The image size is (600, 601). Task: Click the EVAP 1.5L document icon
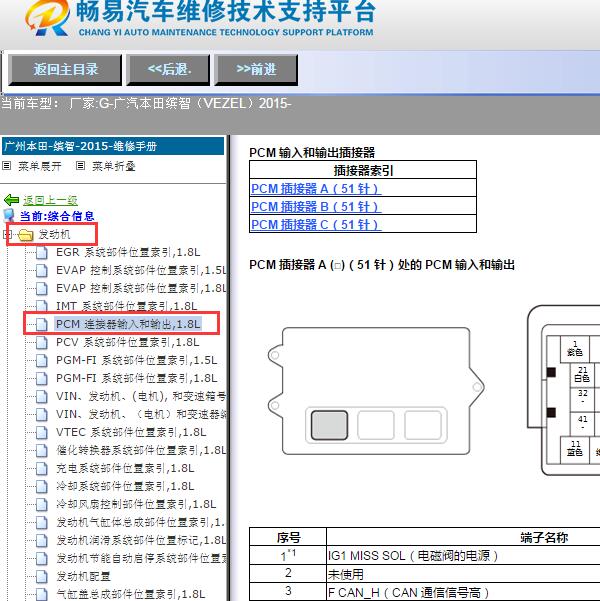click(41, 271)
